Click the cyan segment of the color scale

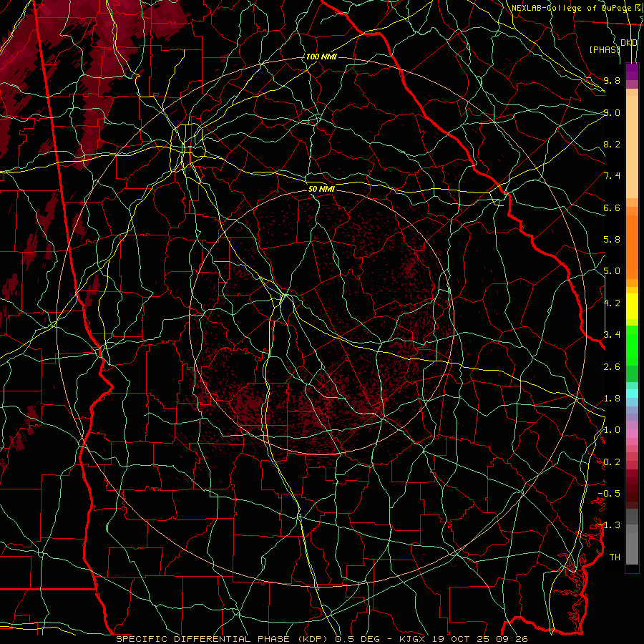click(x=632, y=394)
